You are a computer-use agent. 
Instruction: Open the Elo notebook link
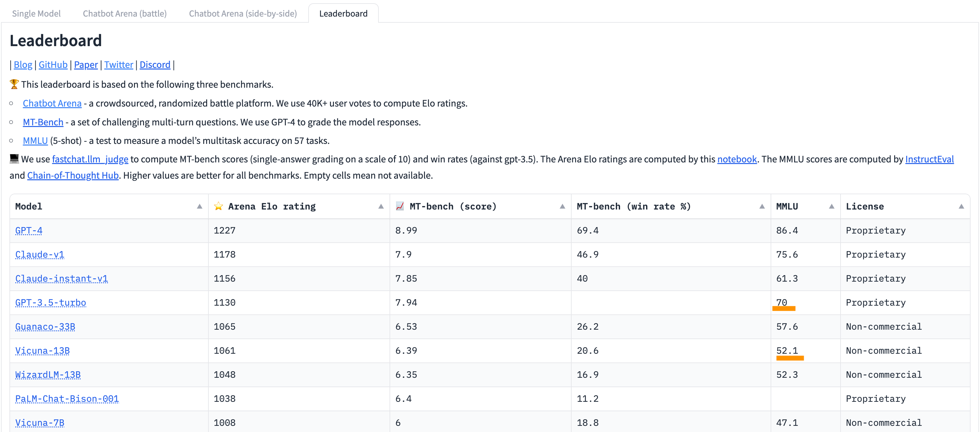coord(737,159)
